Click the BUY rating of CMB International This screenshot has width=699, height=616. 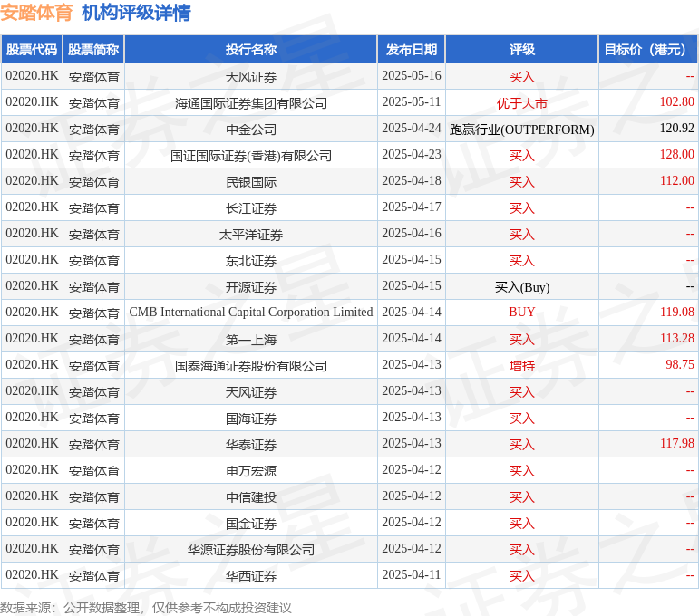522,312
